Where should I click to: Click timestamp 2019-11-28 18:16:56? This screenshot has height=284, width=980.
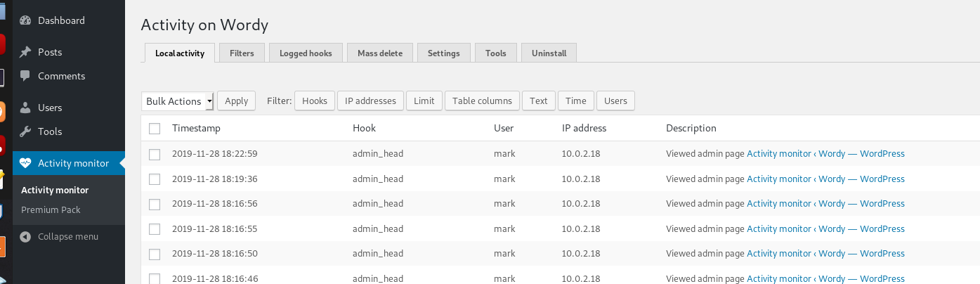(x=215, y=203)
